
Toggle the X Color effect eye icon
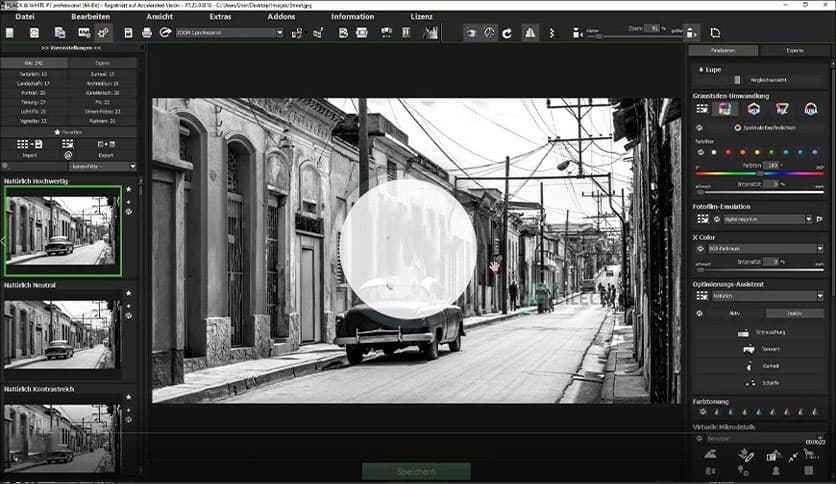(700, 248)
